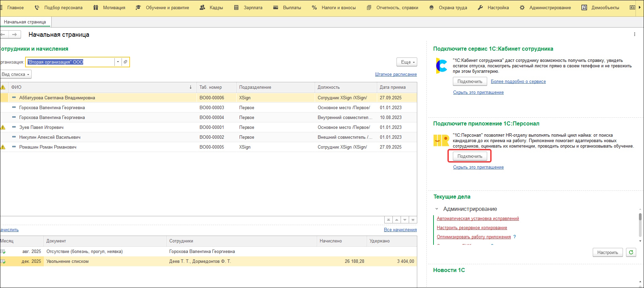
Task: Click the Обучение и развитие graduation cap icon
Action: pyautogui.click(x=138, y=7)
